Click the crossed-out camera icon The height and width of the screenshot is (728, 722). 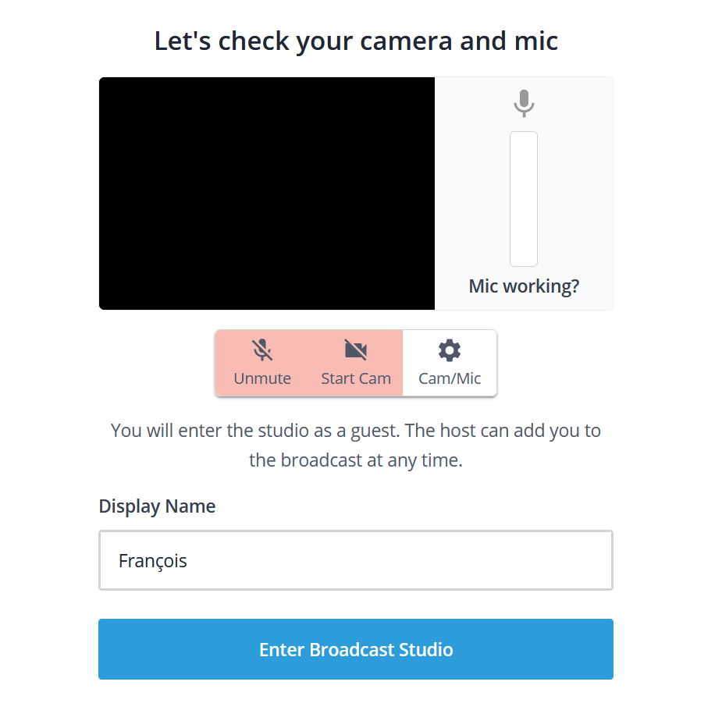tap(356, 350)
